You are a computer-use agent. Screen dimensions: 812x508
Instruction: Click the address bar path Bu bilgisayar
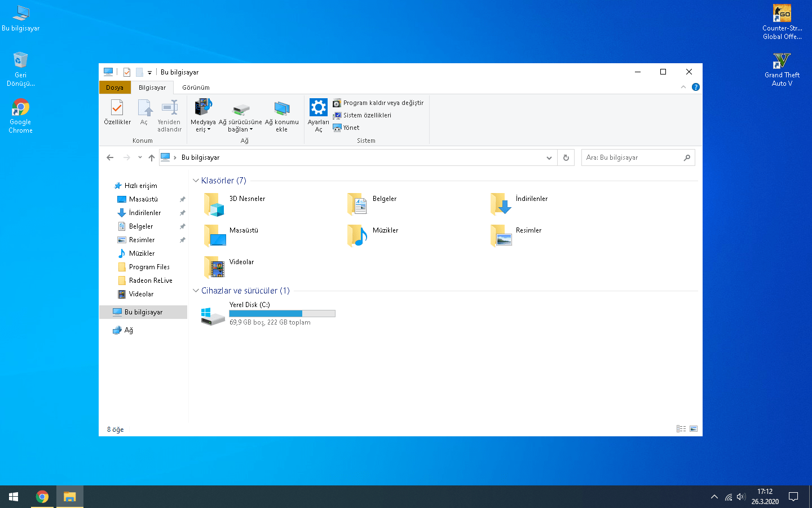[x=201, y=157]
